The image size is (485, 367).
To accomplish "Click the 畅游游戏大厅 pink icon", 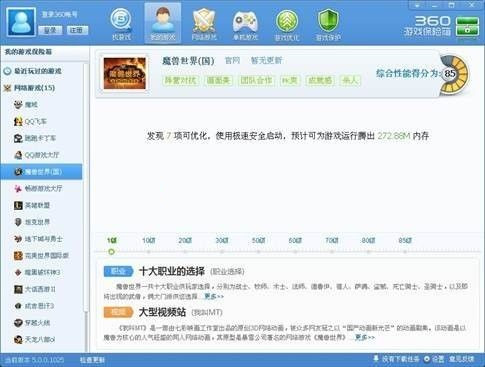I will coord(18,188).
